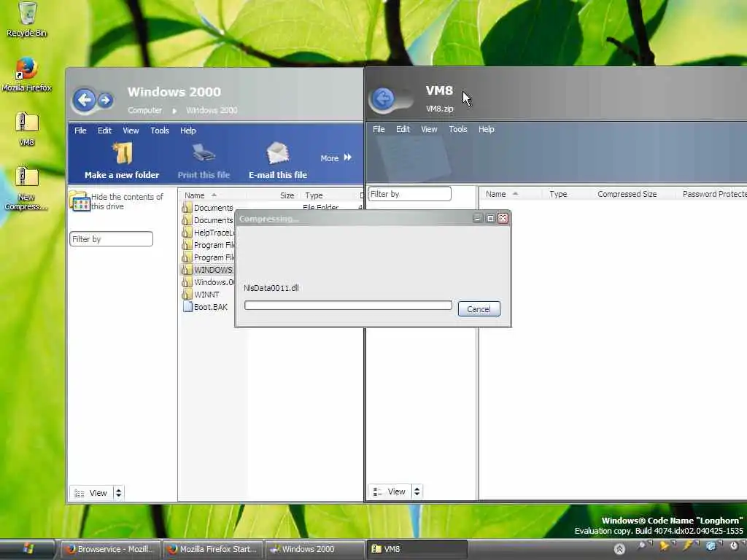Screen dimensions: 747x560
Task: Click the Print this file icon
Action: click(x=204, y=161)
